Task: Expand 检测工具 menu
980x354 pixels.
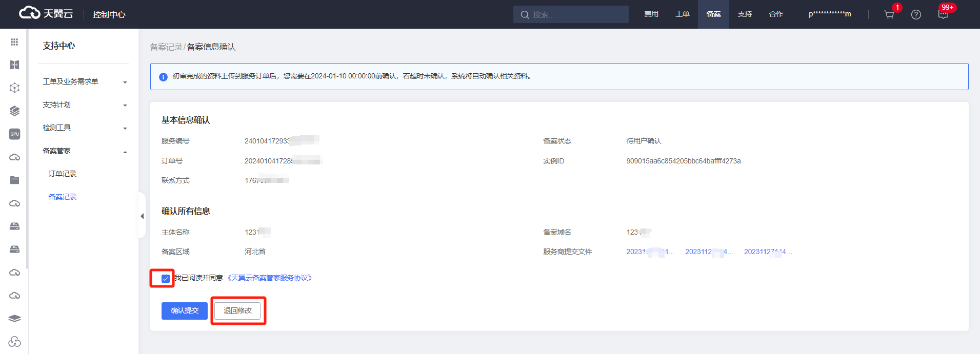Action: point(85,128)
